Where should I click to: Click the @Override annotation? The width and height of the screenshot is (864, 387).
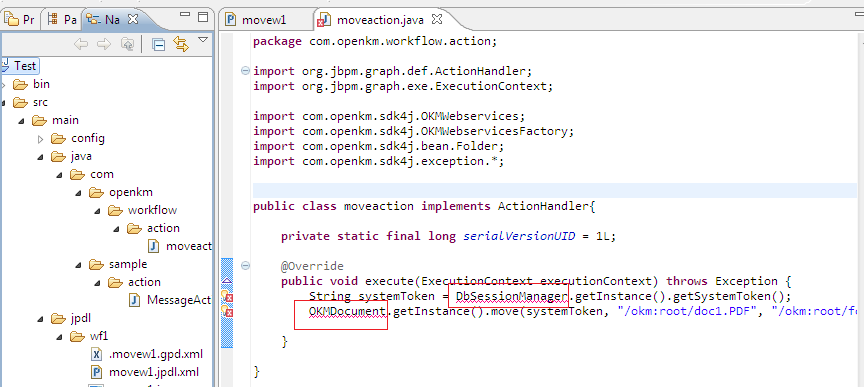tap(312, 266)
